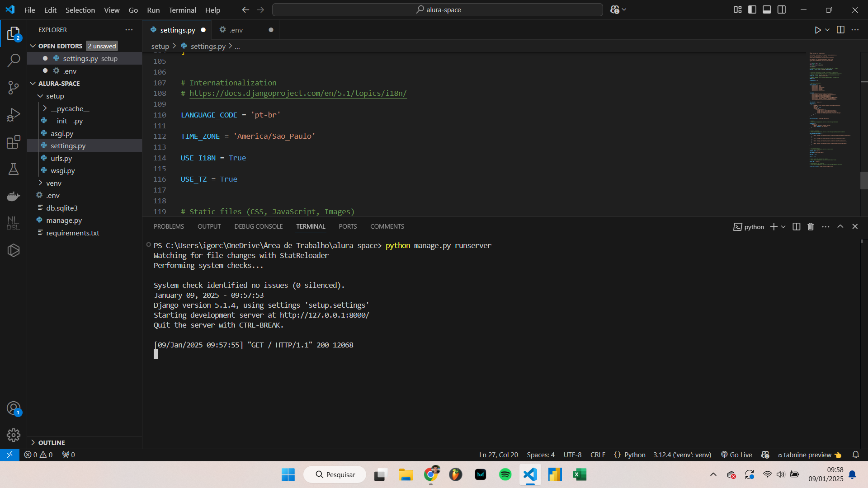Open Copilot chat icon in title bar
Image resolution: width=868 pixels, height=488 pixels.
[x=615, y=9]
